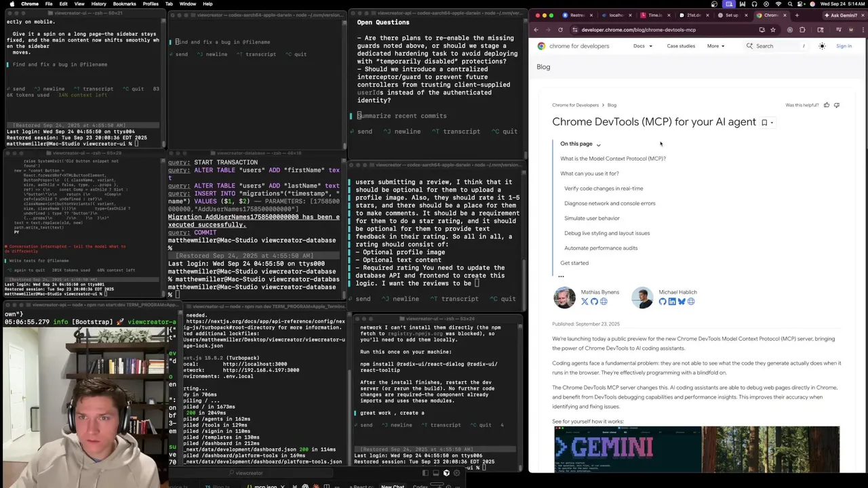
Task: Select the New Chat tab in editor
Action: pos(393,486)
